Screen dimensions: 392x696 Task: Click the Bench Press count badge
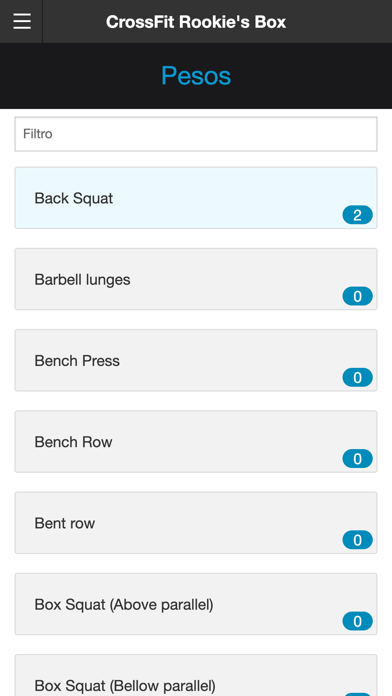[x=357, y=377]
